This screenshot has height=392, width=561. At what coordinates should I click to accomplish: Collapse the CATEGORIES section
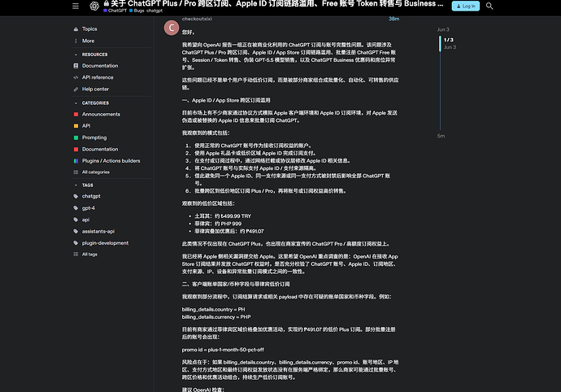[x=76, y=103]
